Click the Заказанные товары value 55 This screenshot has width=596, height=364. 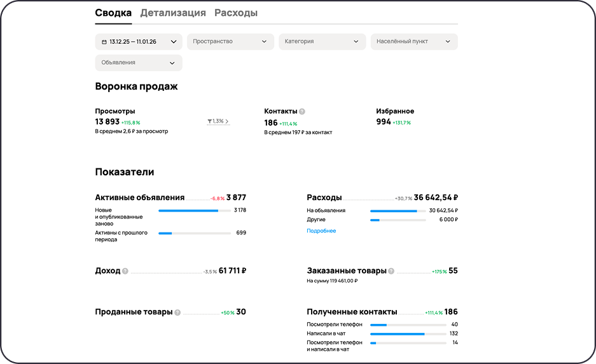pos(453,271)
